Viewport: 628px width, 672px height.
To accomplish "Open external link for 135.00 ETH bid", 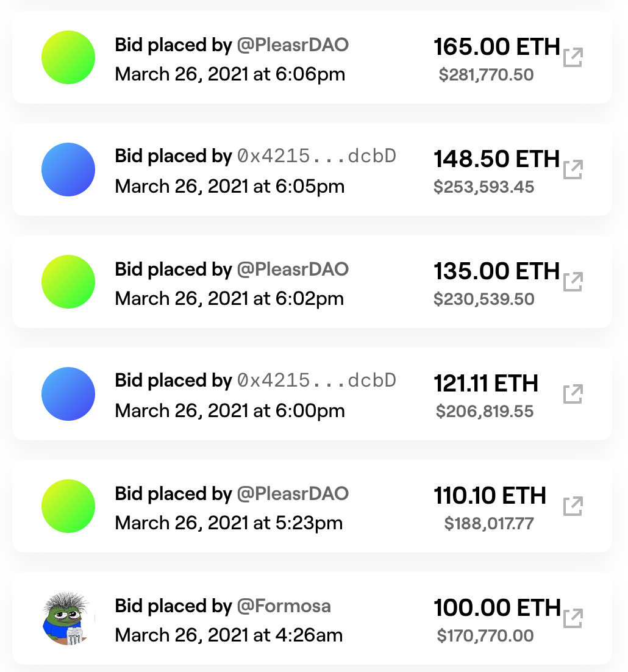I will 573,282.
